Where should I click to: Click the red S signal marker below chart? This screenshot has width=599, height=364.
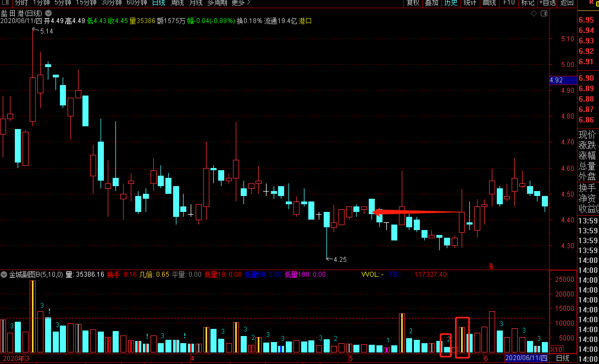coord(491,266)
